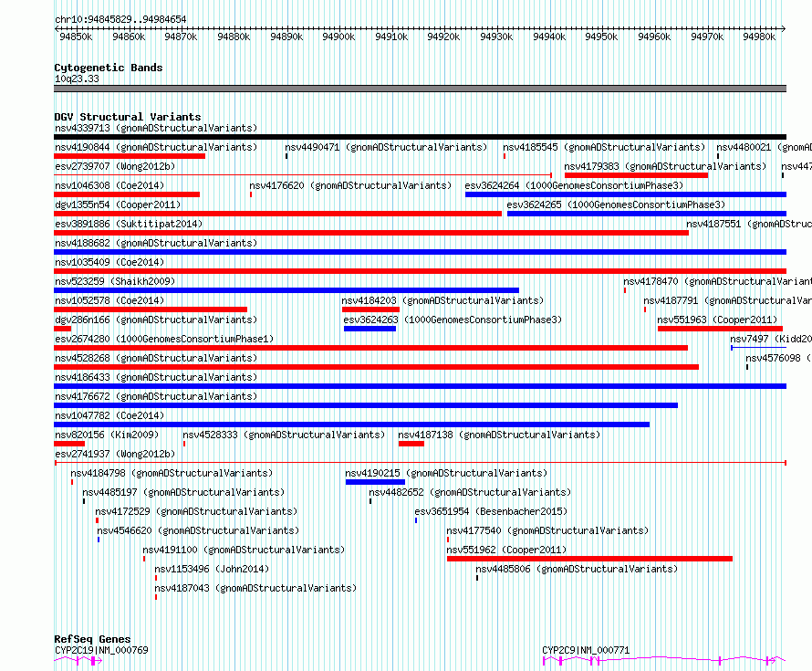Viewport: 812px width, 671px height.
Task: Open nsv4177540 variant label
Action: [548, 530]
